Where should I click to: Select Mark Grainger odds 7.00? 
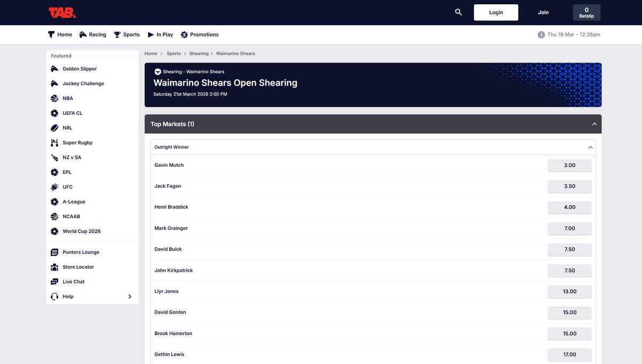coord(569,228)
